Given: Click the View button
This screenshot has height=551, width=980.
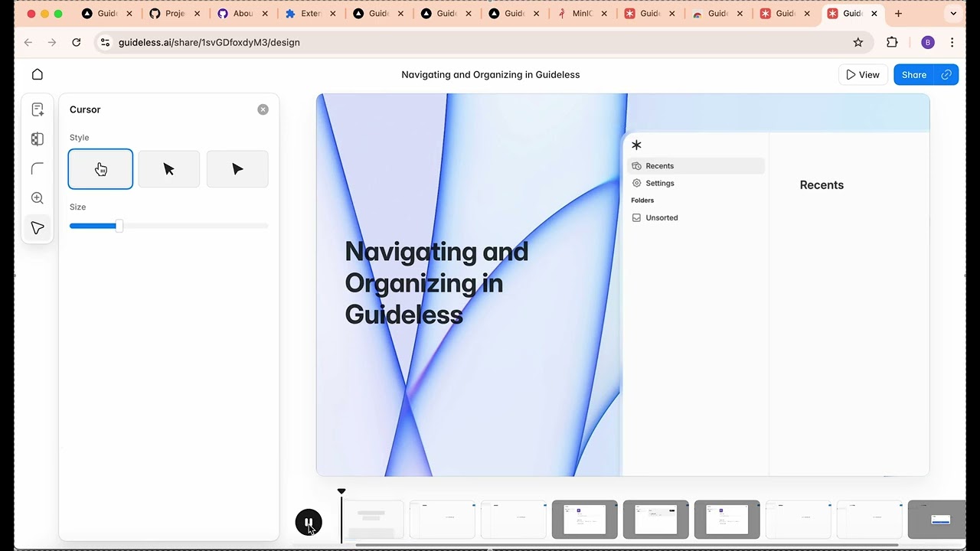Looking at the screenshot, I should [863, 74].
